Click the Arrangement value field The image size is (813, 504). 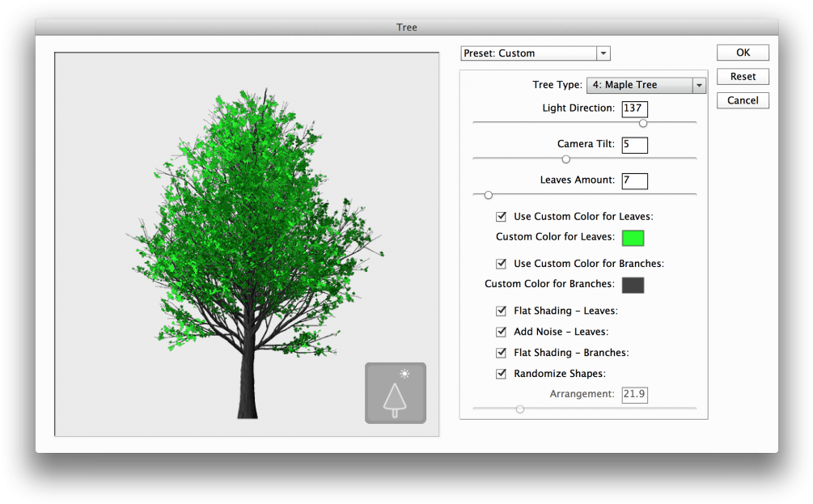[x=634, y=394]
